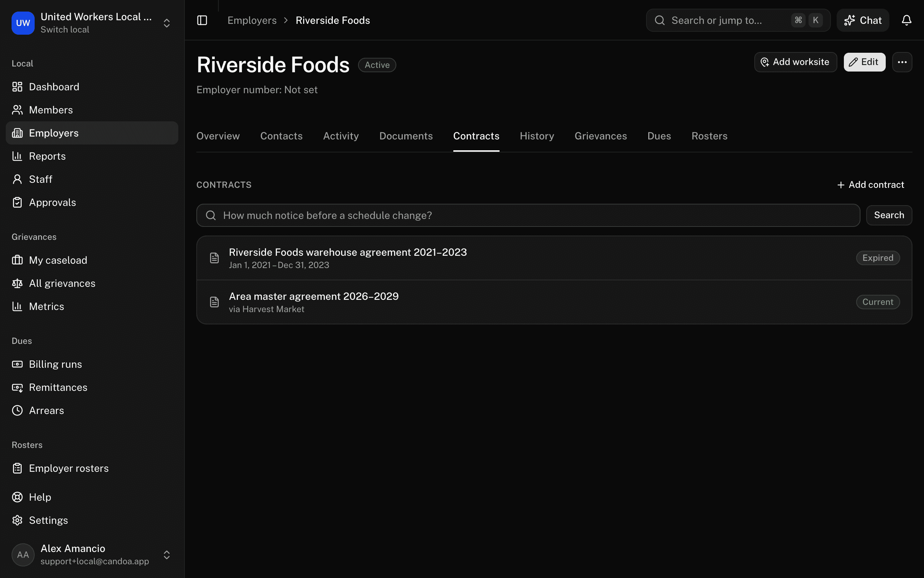
Task: Click Add contract
Action: (x=870, y=185)
